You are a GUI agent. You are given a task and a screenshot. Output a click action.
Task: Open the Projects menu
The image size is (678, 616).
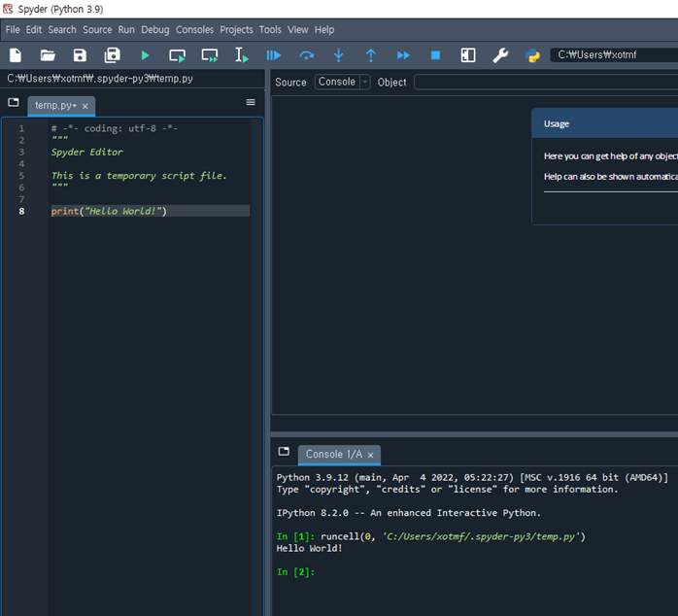point(236,30)
